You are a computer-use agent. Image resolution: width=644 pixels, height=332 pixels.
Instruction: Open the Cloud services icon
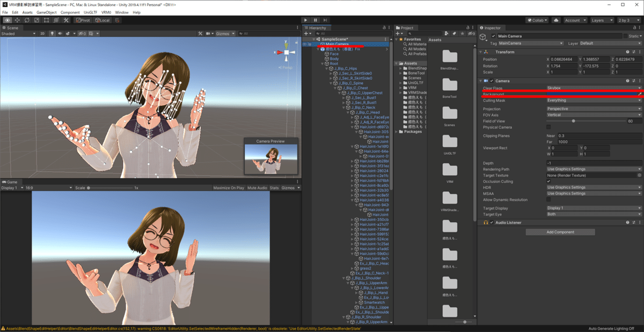[x=556, y=20]
